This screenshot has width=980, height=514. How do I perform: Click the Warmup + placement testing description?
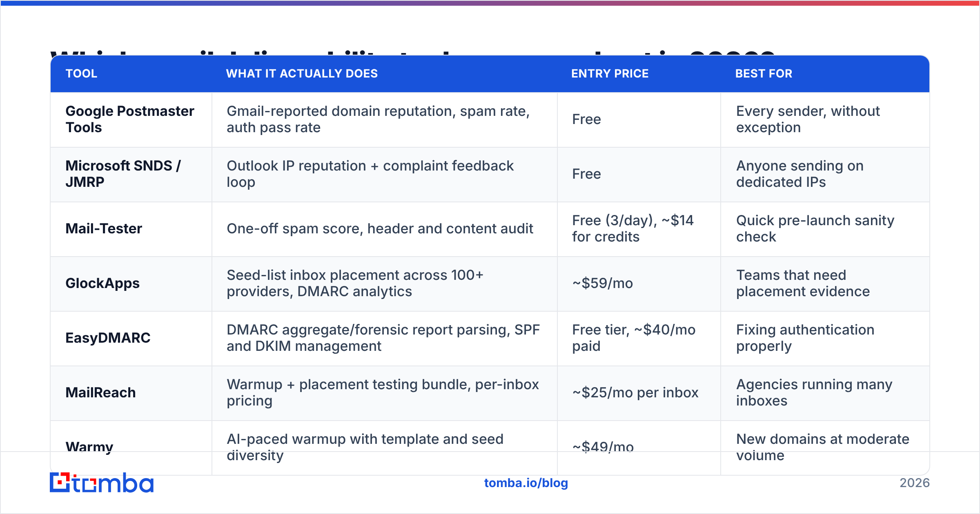tap(383, 392)
